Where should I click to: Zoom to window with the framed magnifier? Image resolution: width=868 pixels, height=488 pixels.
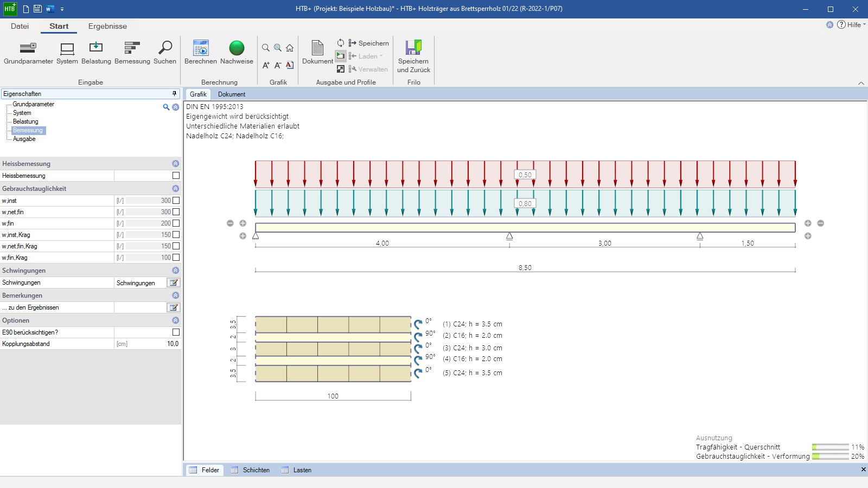[x=278, y=48]
